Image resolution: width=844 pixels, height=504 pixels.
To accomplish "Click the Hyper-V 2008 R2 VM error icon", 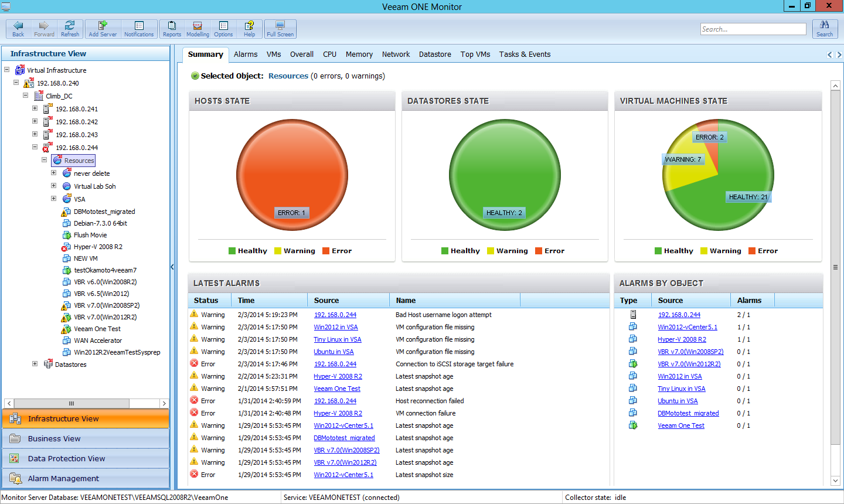I will (66, 247).
